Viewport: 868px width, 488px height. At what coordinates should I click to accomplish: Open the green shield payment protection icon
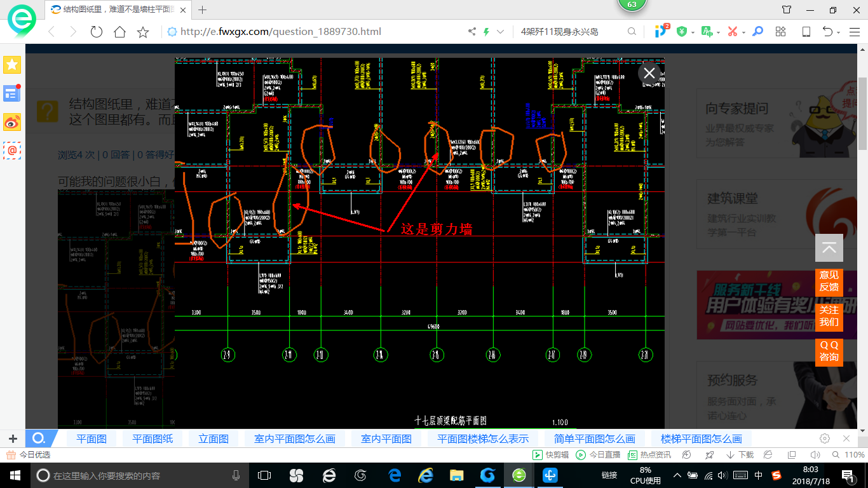click(x=682, y=32)
